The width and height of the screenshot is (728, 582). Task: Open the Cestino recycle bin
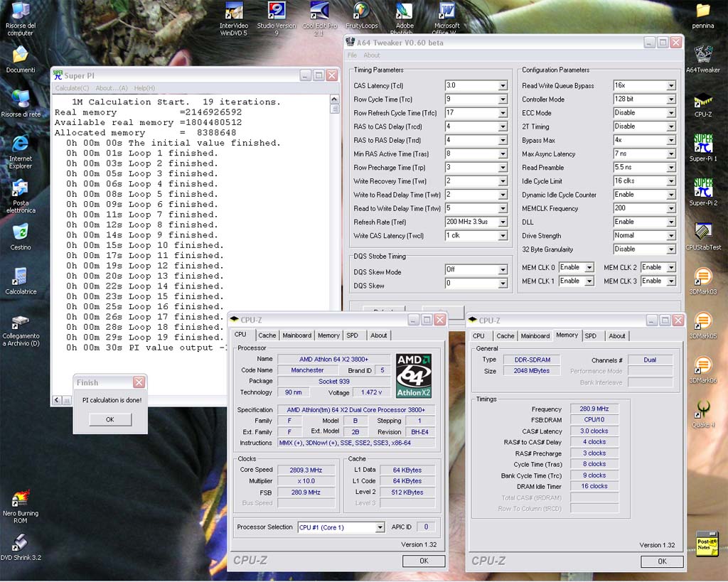coord(21,237)
